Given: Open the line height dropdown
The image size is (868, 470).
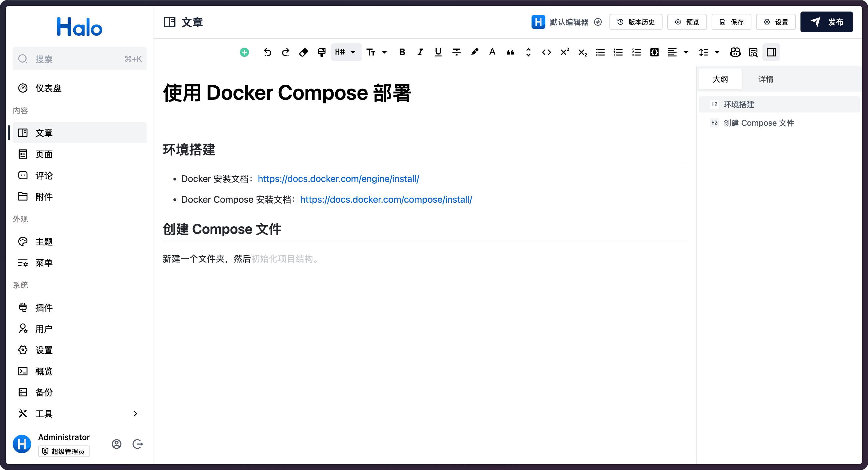Looking at the screenshot, I should tap(709, 52).
